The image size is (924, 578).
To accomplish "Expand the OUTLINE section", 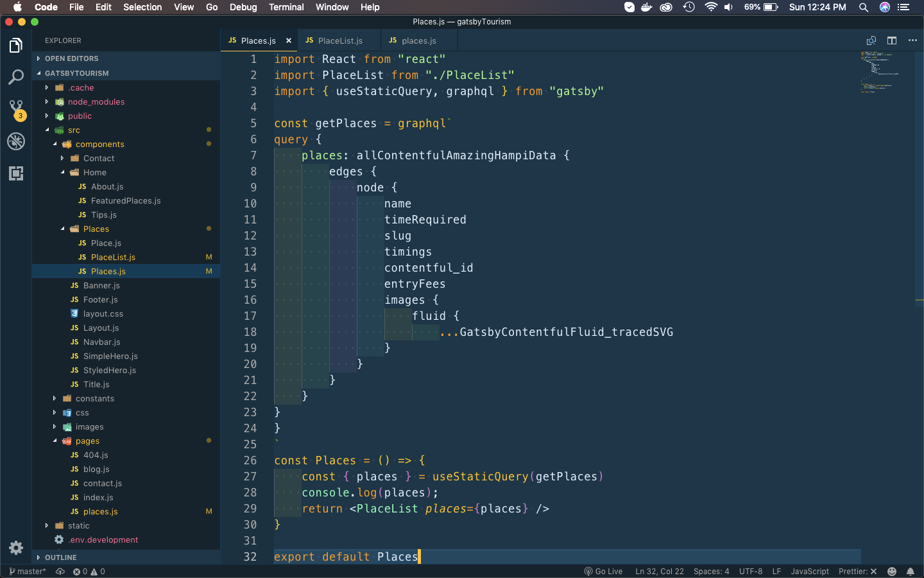I will [x=60, y=557].
